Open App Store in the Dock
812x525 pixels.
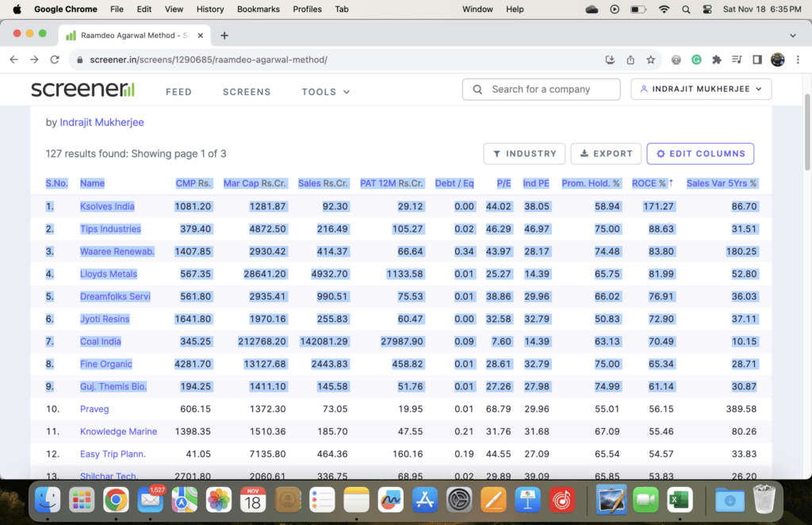[x=425, y=500]
